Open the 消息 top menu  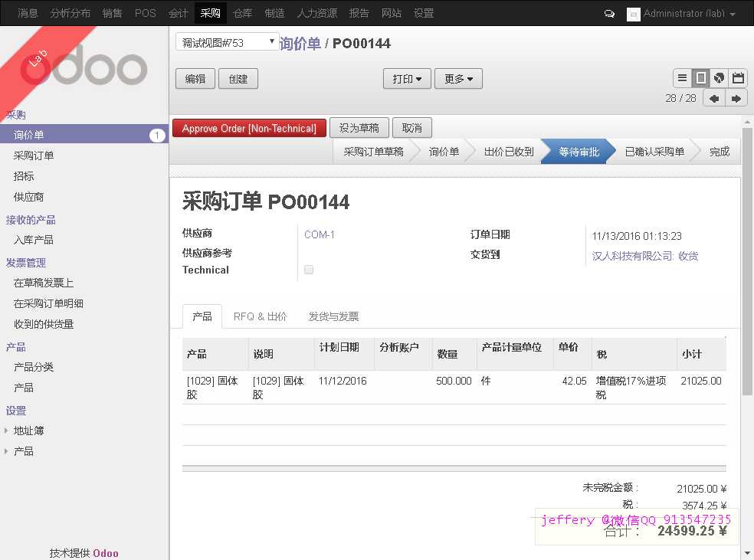[x=28, y=13]
